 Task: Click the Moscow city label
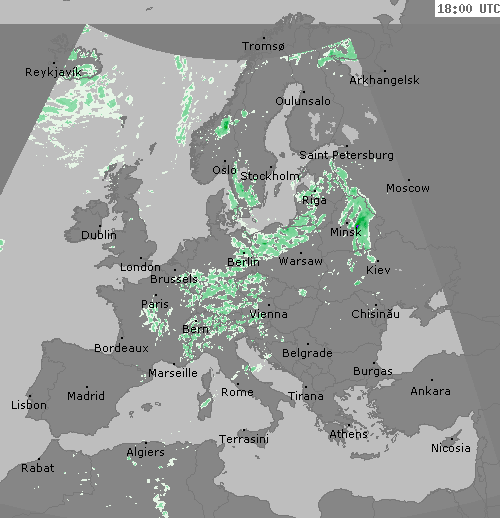tap(408, 188)
